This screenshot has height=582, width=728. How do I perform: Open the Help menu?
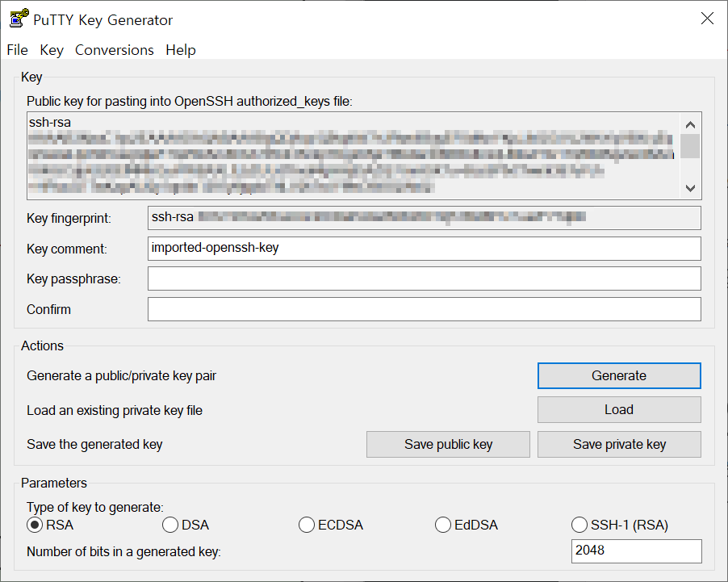click(x=181, y=50)
